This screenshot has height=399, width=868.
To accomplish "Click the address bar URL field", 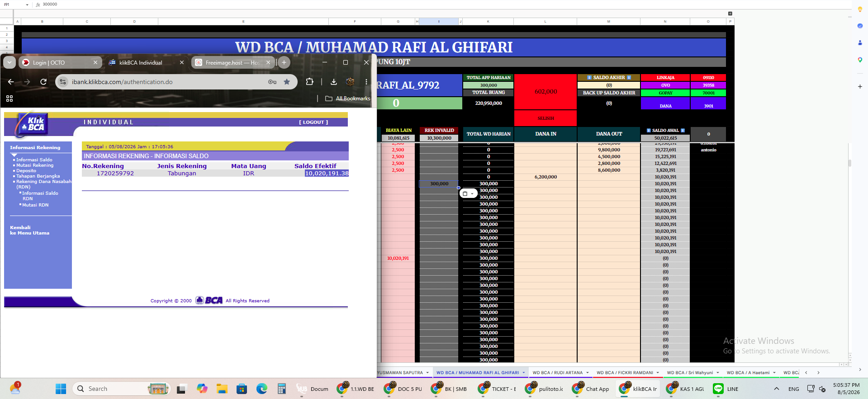I will (167, 82).
